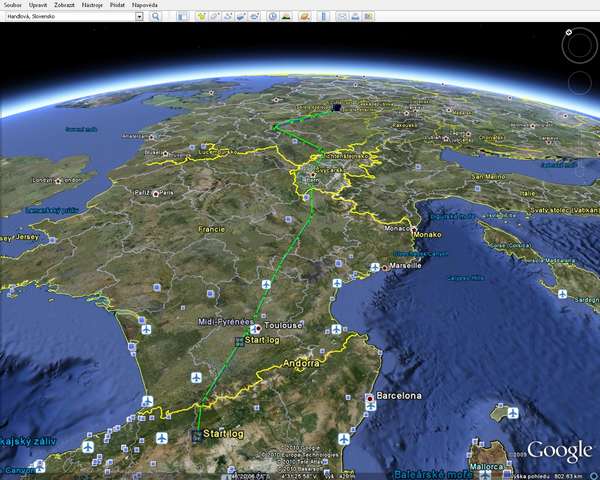Screen dimensions: 600x480
Task: Click the Francie country label
Action: tap(212, 229)
